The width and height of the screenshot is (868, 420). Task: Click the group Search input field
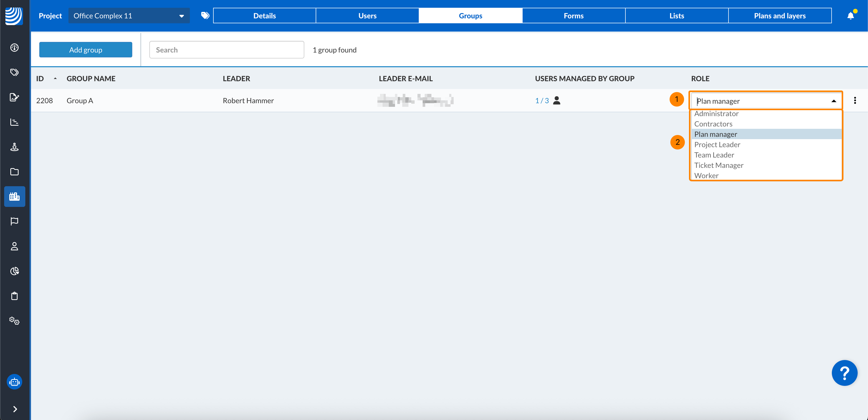point(227,50)
